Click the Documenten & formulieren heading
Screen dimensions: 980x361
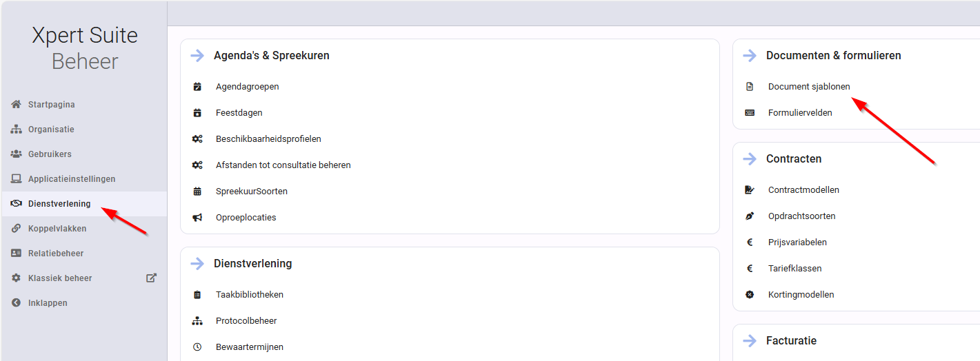833,56
